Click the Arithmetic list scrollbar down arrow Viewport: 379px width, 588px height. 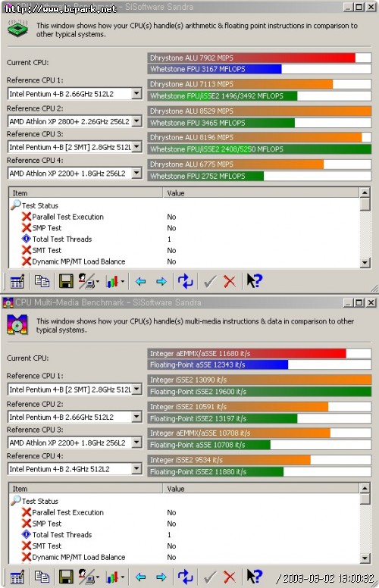(x=365, y=262)
